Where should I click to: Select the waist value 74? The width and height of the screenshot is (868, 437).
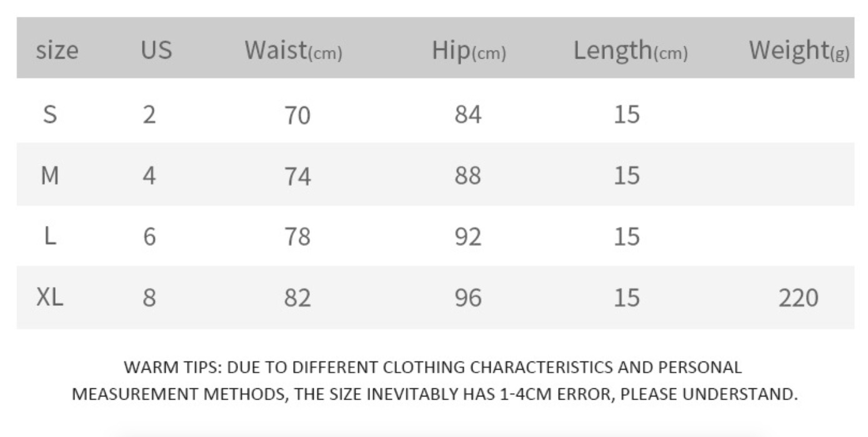click(x=297, y=177)
